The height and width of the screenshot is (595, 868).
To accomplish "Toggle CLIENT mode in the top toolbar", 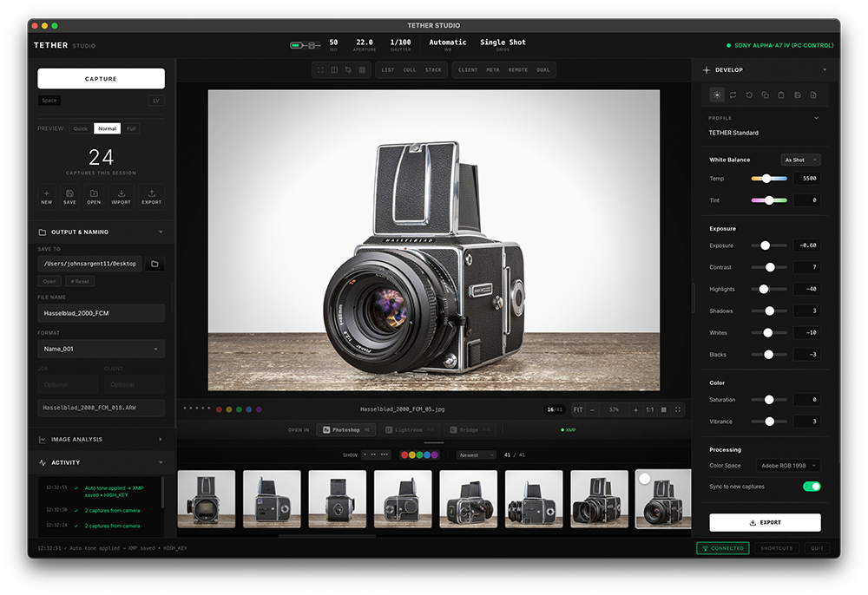I will [x=468, y=70].
